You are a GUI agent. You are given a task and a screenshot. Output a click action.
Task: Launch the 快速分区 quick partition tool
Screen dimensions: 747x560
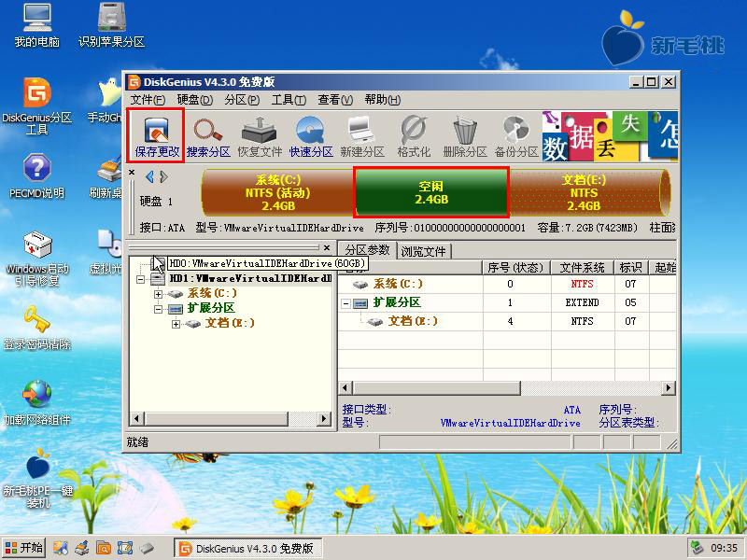[311, 135]
